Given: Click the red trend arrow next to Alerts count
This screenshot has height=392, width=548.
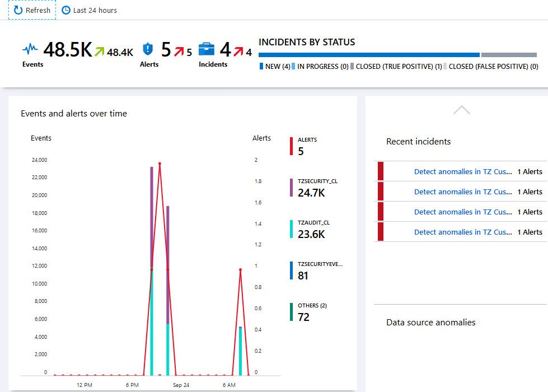Looking at the screenshot, I should click(179, 51).
